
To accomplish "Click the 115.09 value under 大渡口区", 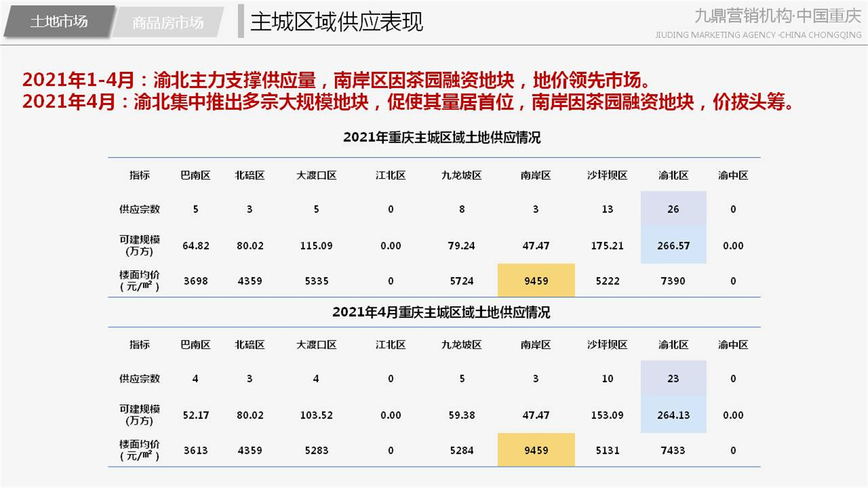I will pos(316,245).
